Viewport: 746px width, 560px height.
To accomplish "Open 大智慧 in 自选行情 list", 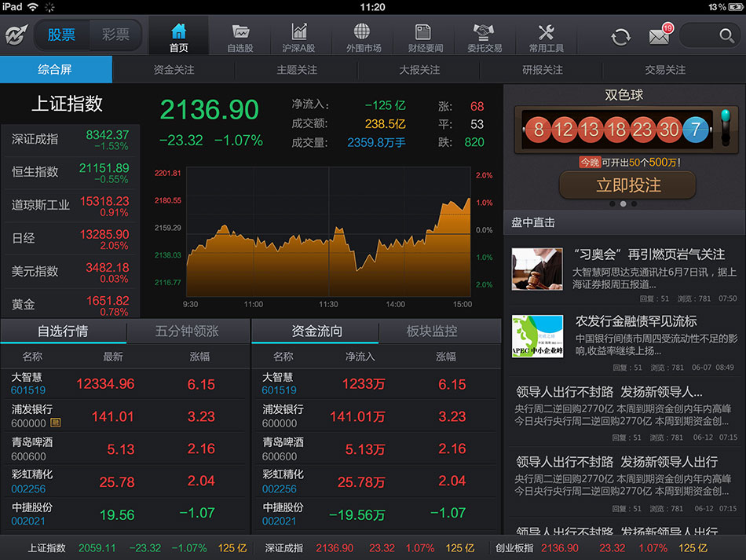I will coord(125,384).
